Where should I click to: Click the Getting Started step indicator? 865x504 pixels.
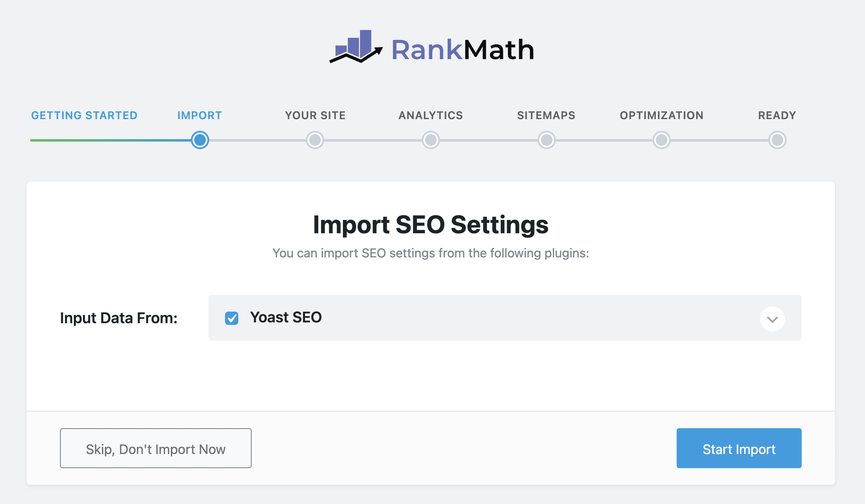coord(84,115)
